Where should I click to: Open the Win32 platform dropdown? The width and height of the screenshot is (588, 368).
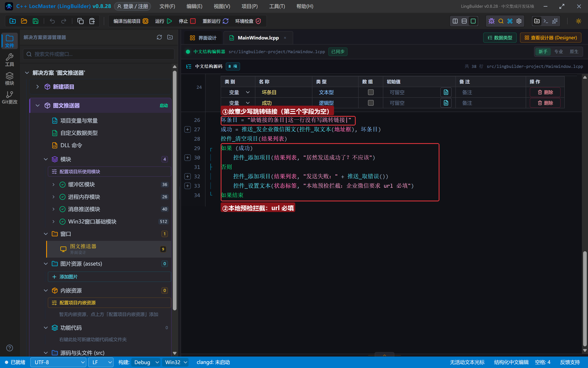point(176,362)
